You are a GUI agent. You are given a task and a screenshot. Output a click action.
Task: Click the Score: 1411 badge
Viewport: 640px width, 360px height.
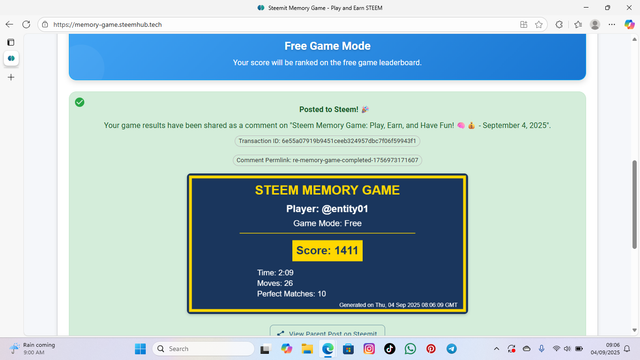click(327, 250)
